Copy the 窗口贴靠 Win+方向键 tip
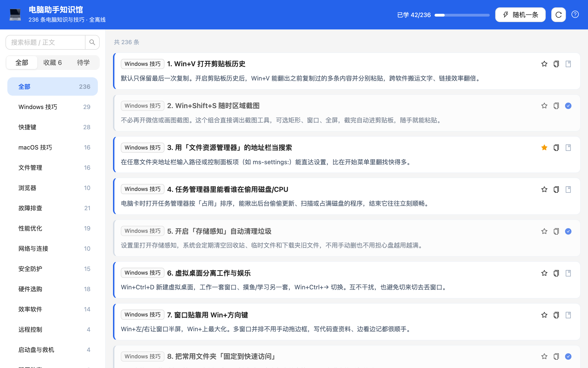This screenshot has width=588, height=368. click(556, 315)
